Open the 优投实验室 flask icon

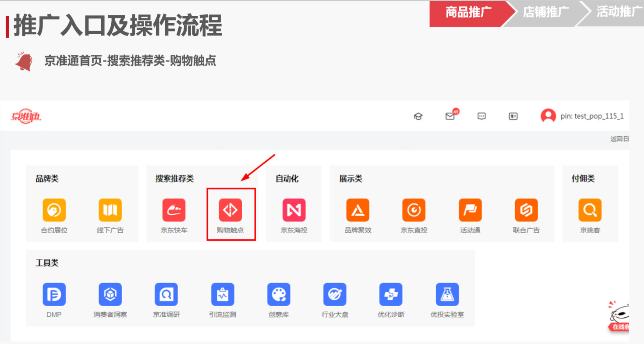click(x=447, y=294)
